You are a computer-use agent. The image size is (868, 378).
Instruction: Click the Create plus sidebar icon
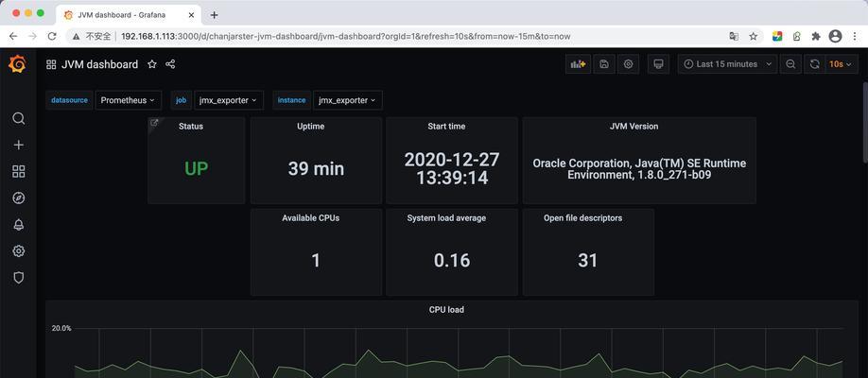point(18,145)
